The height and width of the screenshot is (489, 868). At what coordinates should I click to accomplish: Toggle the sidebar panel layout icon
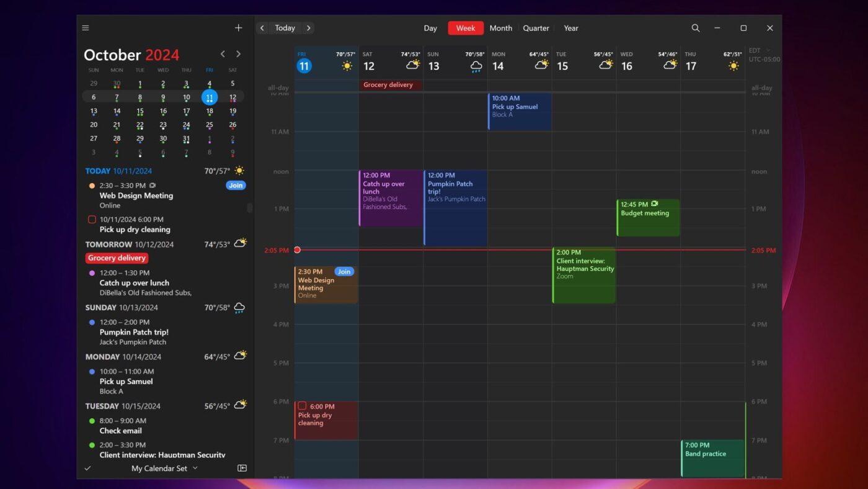click(x=242, y=468)
